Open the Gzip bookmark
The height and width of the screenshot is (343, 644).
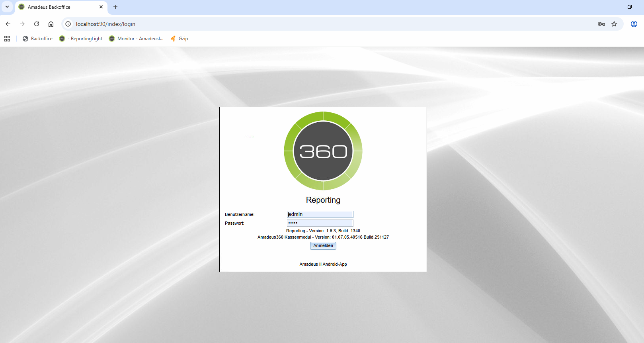(179, 39)
